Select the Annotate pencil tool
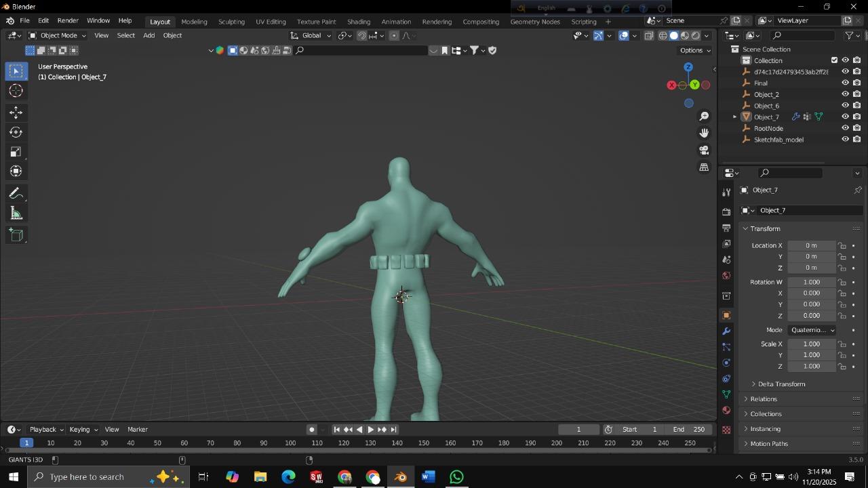Viewport: 868px width, 488px height. 16,194
